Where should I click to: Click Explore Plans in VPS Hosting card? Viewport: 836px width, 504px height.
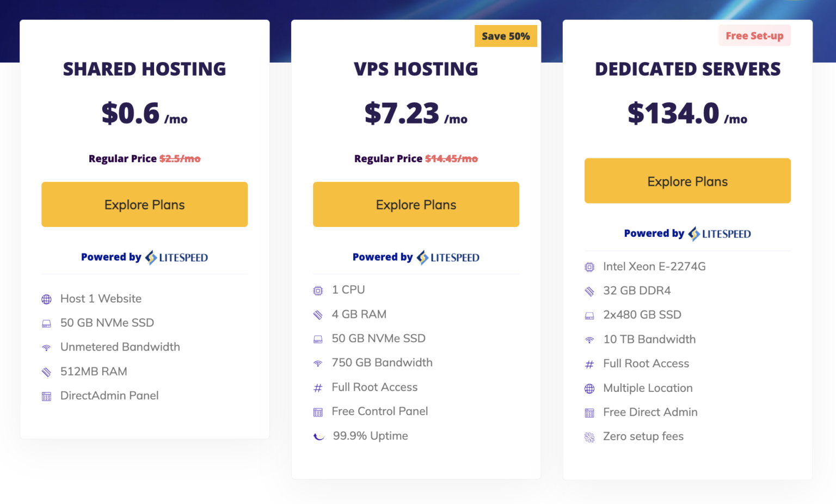point(416,204)
